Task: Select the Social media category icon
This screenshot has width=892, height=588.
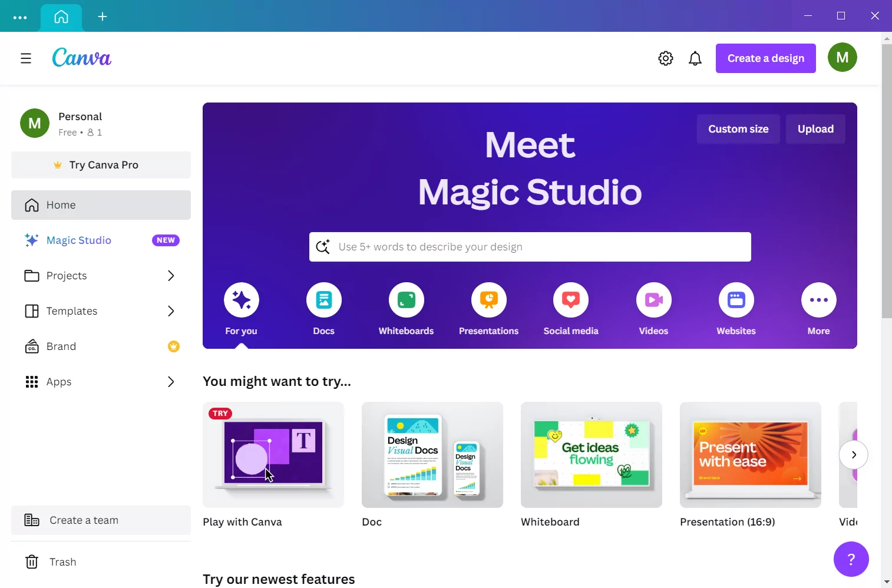Action: tap(571, 300)
